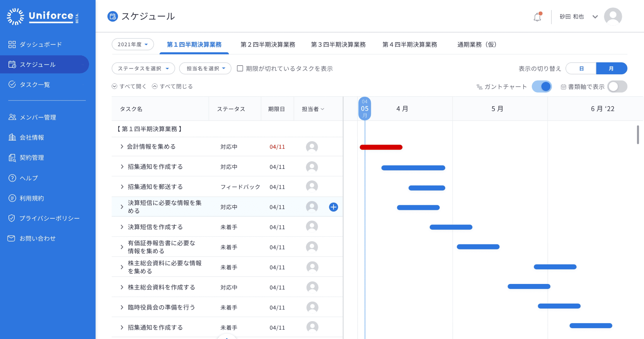Expand the 会計情報を集める task row
The height and width of the screenshot is (339, 644).
point(122,147)
